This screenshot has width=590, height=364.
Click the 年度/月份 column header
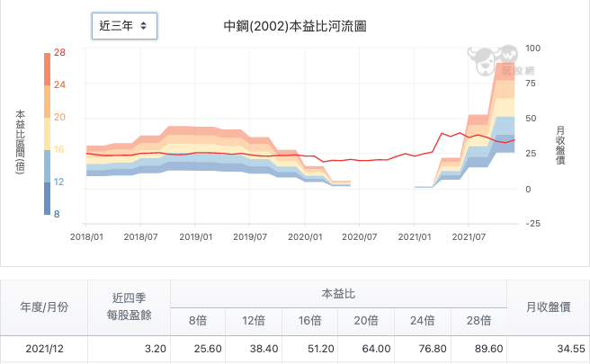(44, 307)
